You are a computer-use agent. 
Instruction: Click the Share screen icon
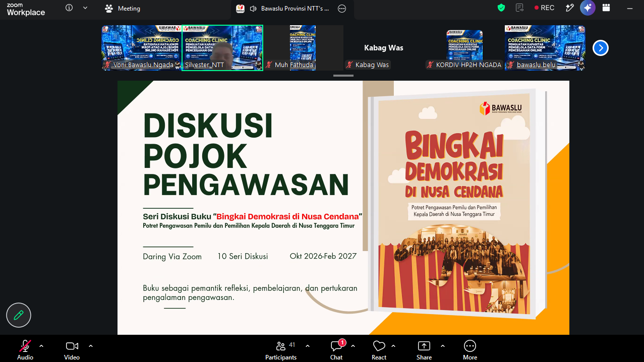click(424, 346)
